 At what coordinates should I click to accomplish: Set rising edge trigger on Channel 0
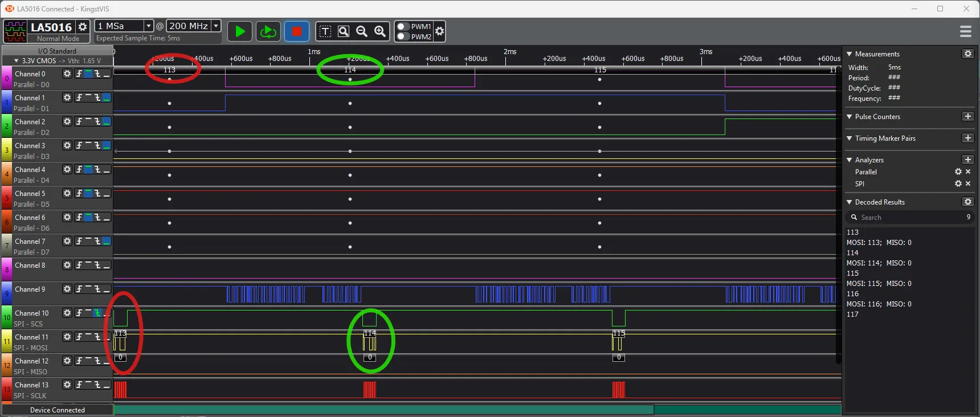79,73
